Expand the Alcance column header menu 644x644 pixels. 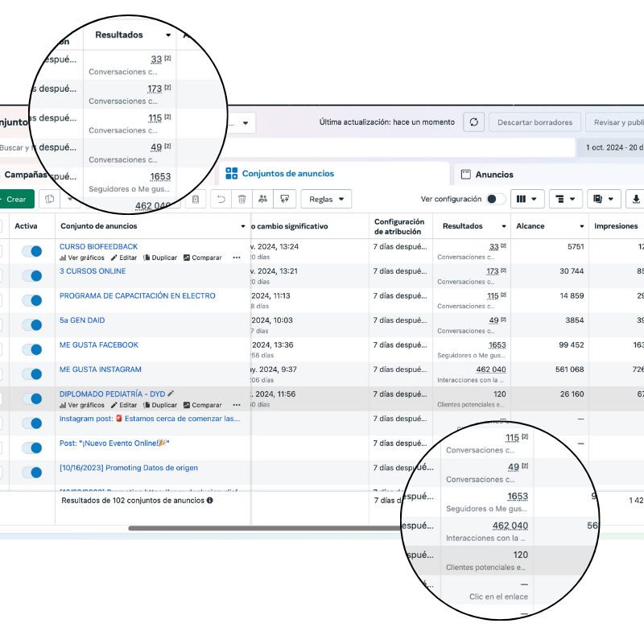581,227
